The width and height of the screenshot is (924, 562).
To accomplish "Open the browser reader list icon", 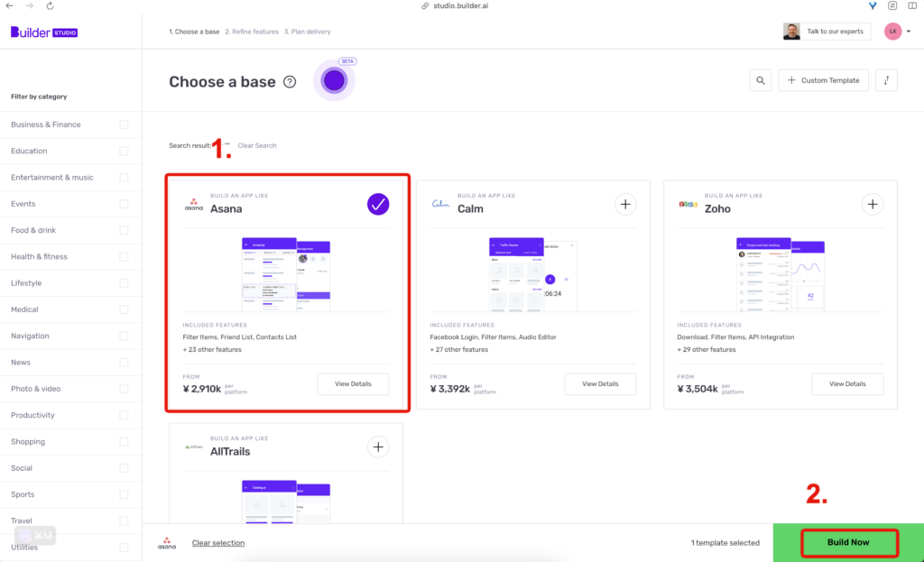I will pos(892,6).
